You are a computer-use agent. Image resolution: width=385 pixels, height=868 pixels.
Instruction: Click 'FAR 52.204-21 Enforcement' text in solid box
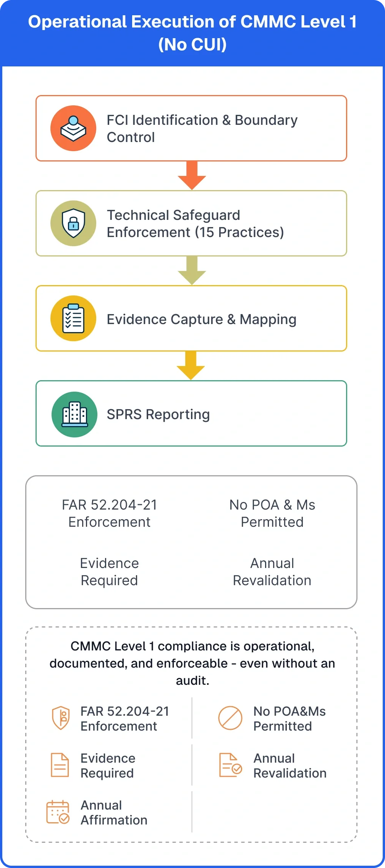[x=110, y=513]
